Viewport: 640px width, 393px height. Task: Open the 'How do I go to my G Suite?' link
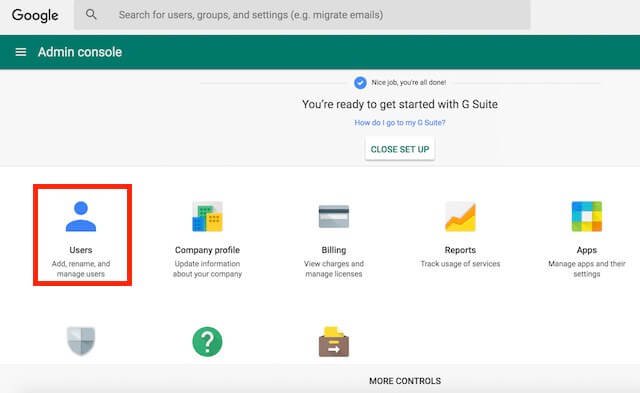[x=400, y=122]
